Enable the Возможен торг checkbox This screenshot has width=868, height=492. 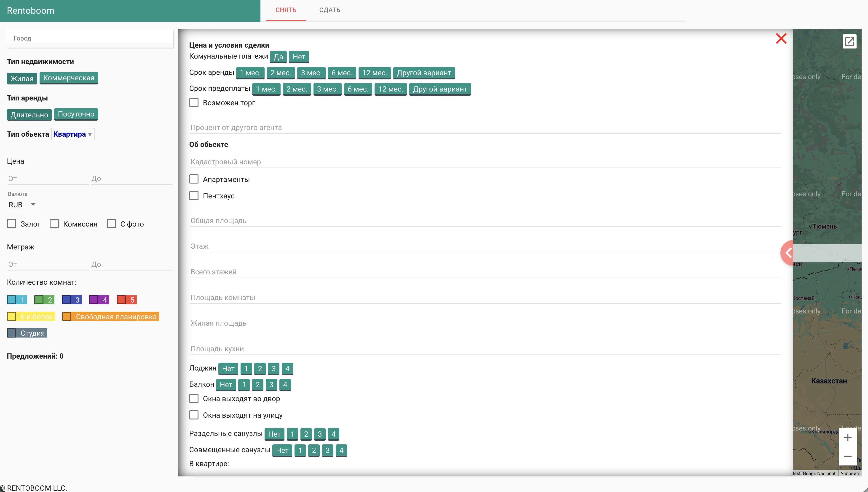coord(194,103)
